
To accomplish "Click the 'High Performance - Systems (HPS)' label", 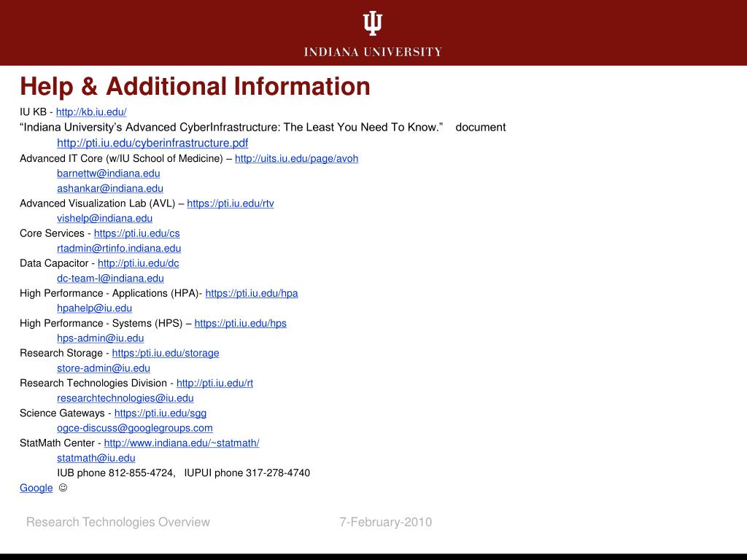I will pyautogui.click(x=101, y=323).
